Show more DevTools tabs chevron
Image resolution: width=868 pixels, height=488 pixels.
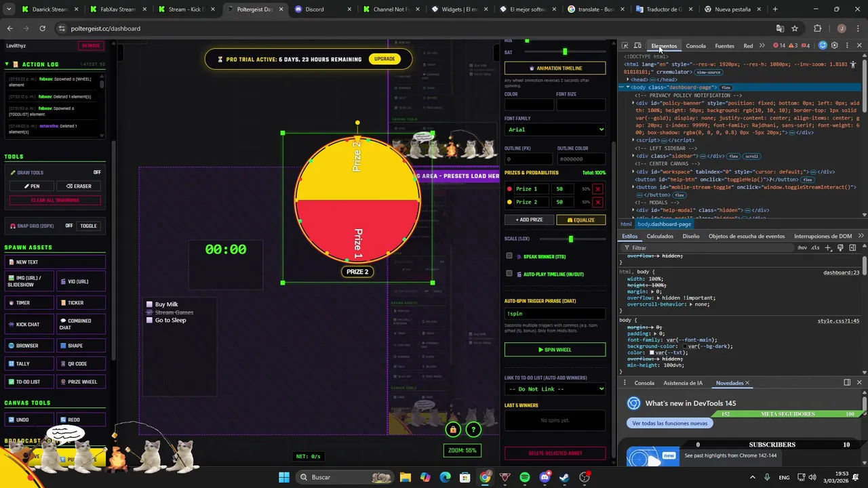tap(762, 45)
